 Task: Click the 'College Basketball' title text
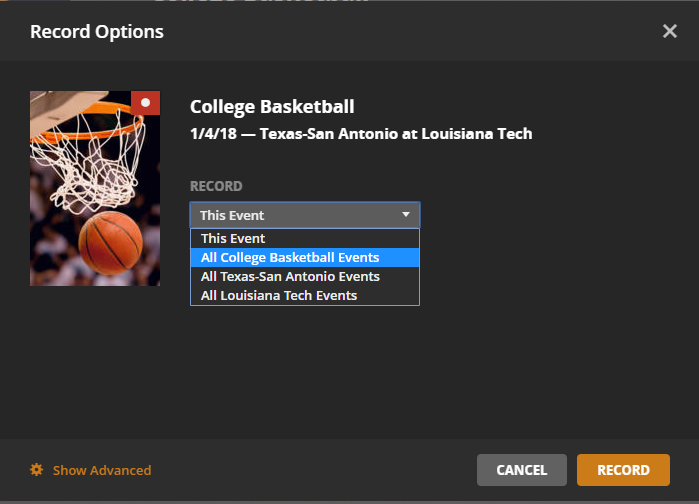pyautogui.click(x=272, y=107)
